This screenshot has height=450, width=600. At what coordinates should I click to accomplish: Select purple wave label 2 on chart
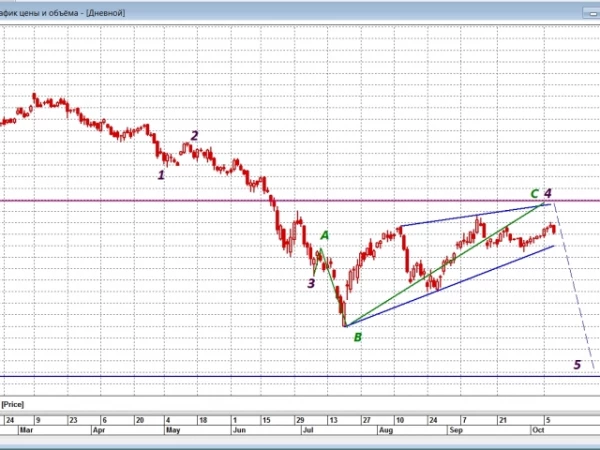pos(194,135)
